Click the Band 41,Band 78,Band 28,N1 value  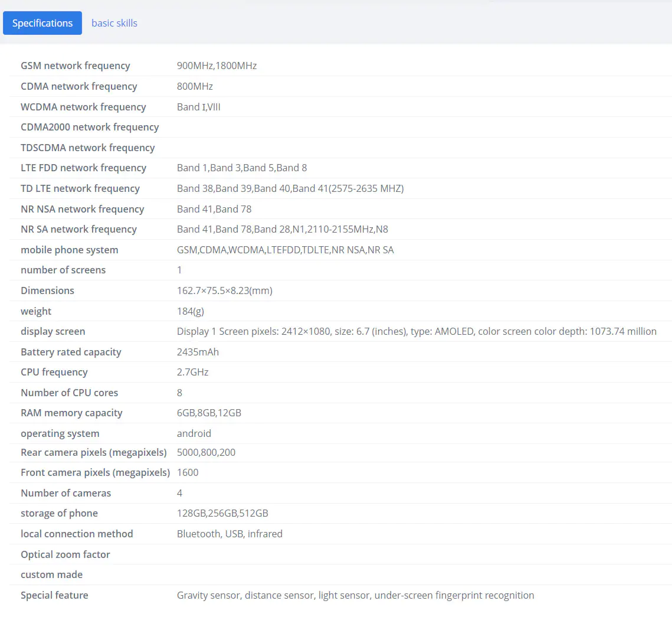click(x=283, y=229)
